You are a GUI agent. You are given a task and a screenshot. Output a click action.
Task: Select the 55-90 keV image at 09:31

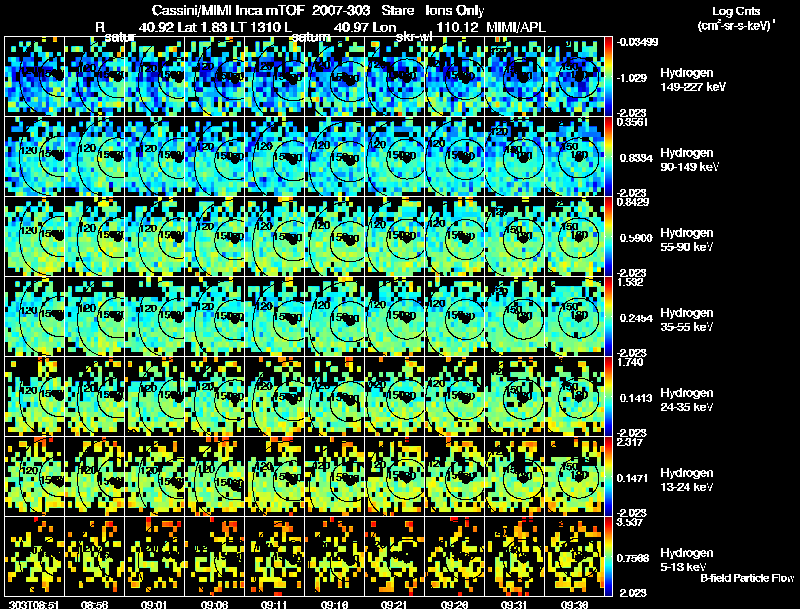pyautogui.click(x=514, y=237)
